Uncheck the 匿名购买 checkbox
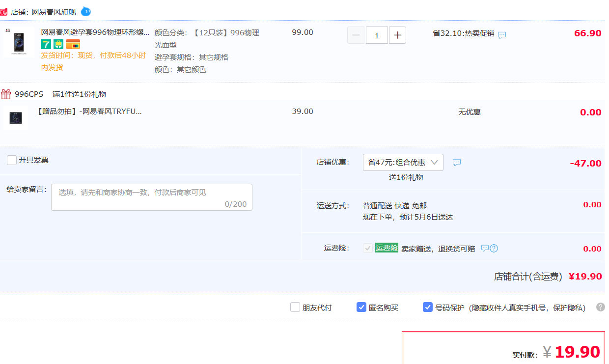Screen dimensions: 609x364 coord(361,307)
